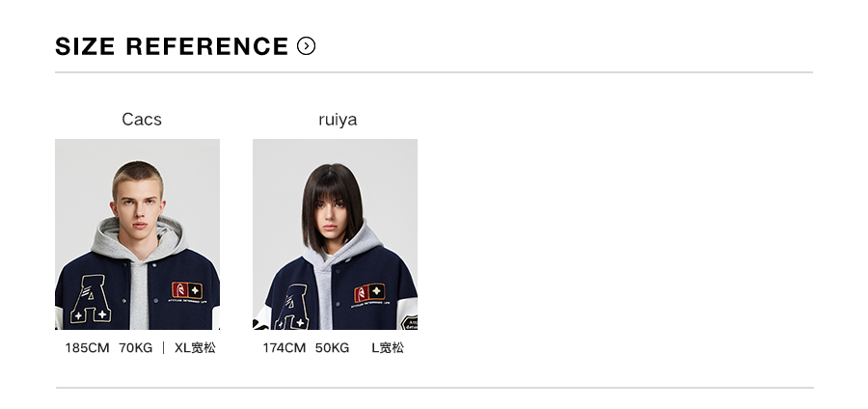Select the 174CM height label
Image resolution: width=868 pixels, height=409 pixels.
point(284,348)
